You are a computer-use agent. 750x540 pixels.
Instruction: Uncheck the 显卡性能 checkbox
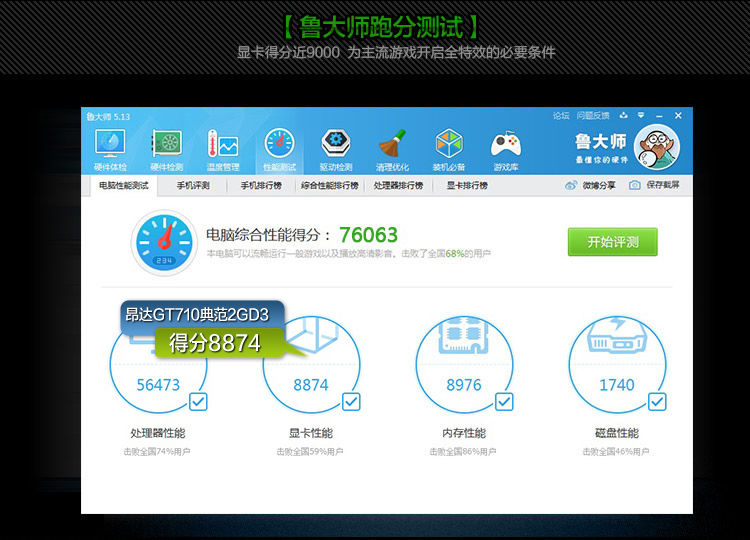tap(351, 402)
